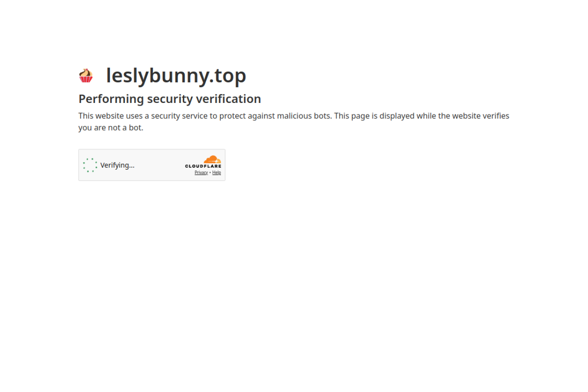
Task: Click the cupcake site icon
Action: point(86,75)
